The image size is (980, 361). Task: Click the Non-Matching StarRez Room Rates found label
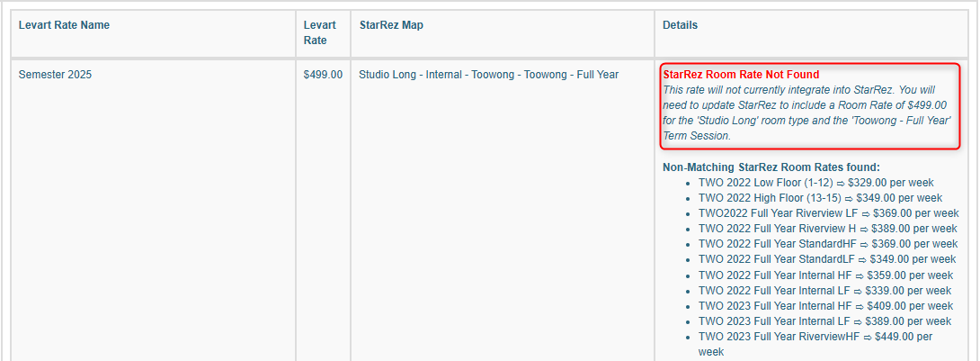click(771, 167)
